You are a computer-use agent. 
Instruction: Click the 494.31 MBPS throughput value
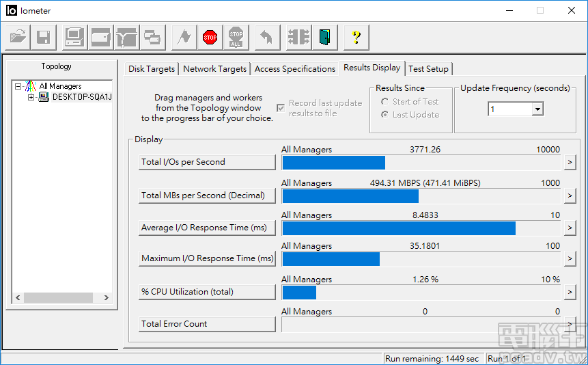(x=425, y=183)
